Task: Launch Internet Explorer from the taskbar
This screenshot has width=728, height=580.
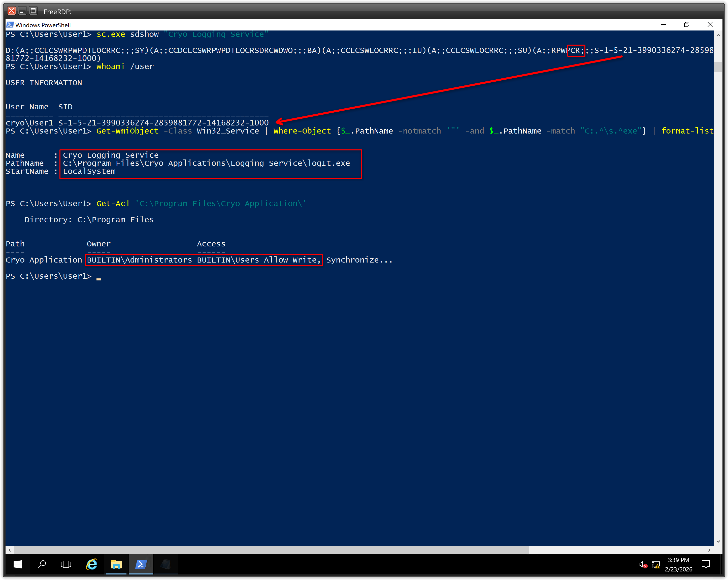Action: pyautogui.click(x=91, y=564)
